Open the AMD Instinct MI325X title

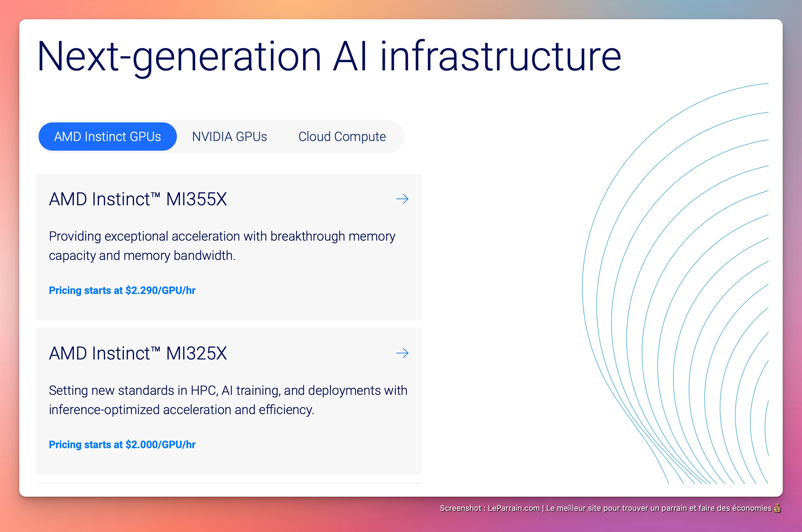[x=138, y=353]
